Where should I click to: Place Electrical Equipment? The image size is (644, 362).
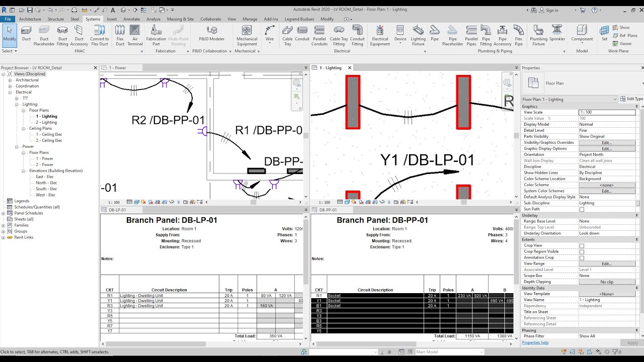380,35
